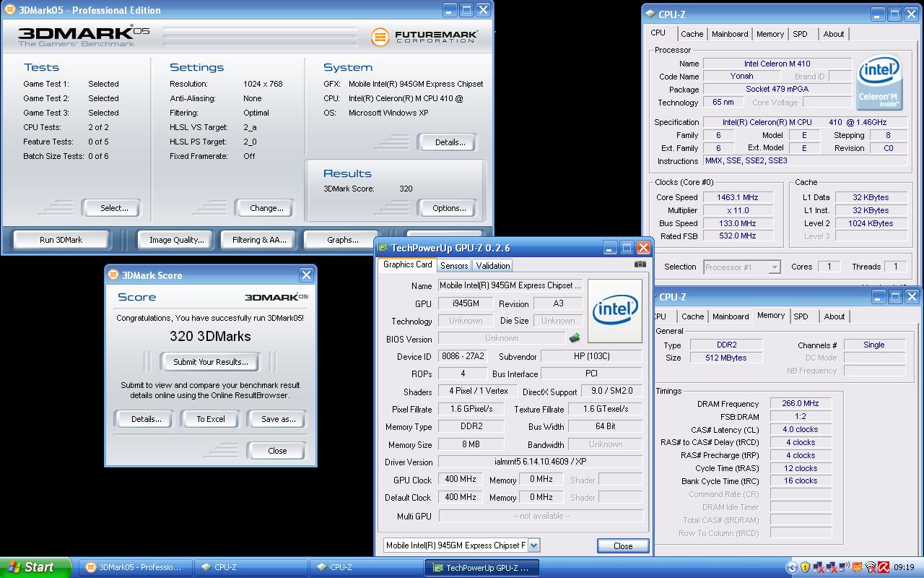
Task: Open the red Avira umbrella tray icon
Action: [884, 567]
